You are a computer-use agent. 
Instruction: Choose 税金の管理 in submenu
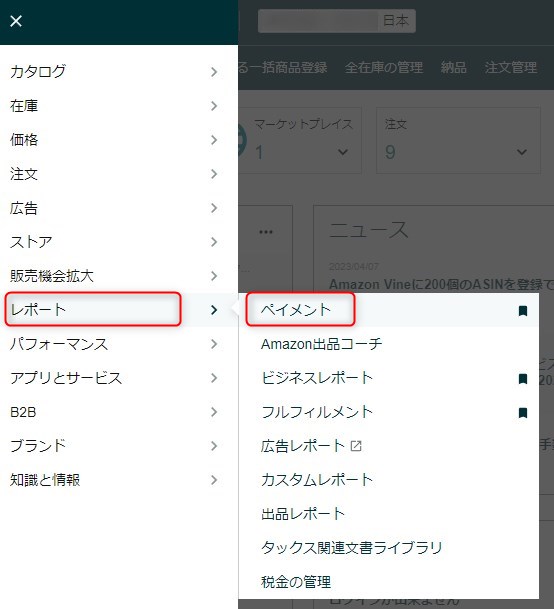click(x=296, y=582)
